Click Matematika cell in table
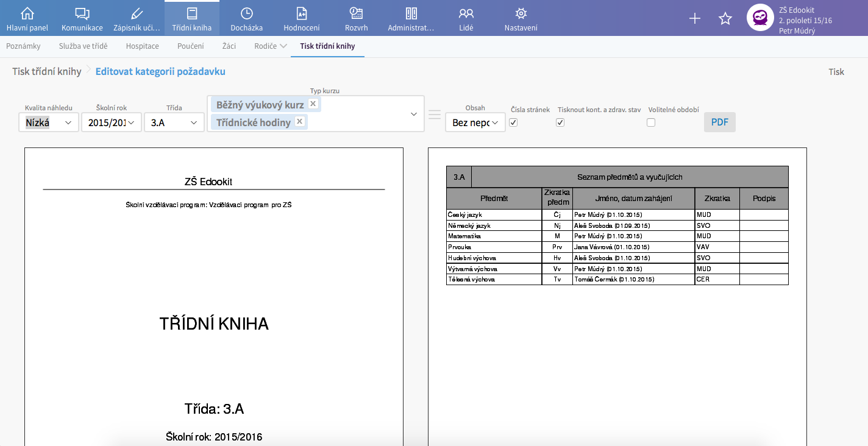This screenshot has height=446, width=868. [x=494, y=236]
